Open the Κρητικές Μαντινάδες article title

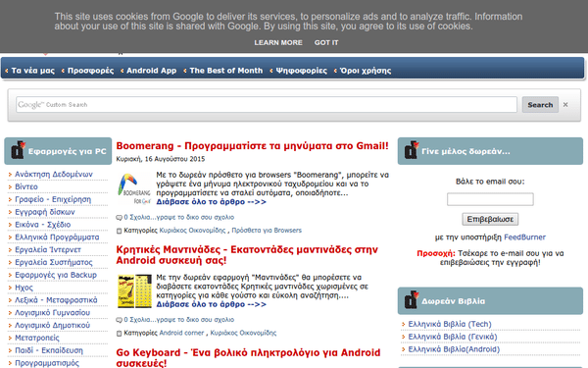click(247, 255)
